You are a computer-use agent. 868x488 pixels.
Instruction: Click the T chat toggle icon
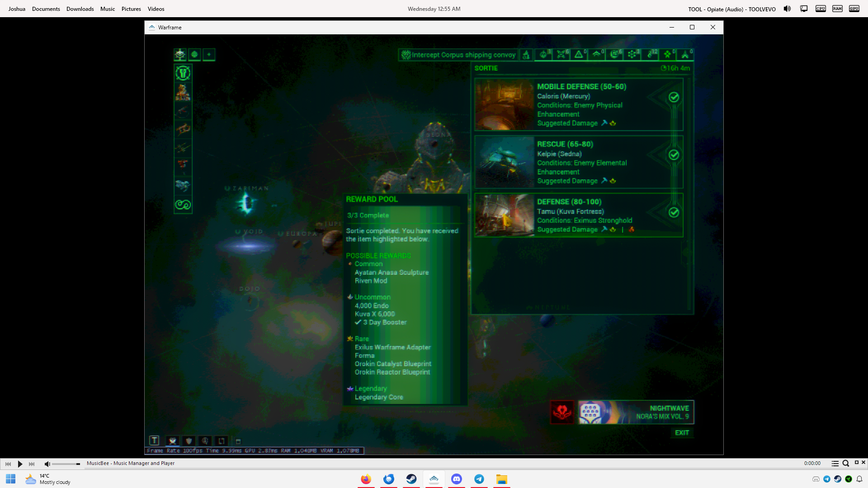pos(154,441)
